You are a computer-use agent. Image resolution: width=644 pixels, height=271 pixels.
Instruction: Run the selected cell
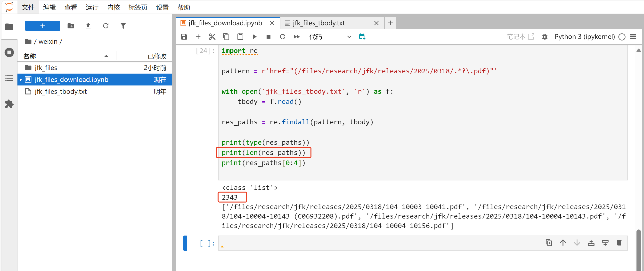point(254,37)
